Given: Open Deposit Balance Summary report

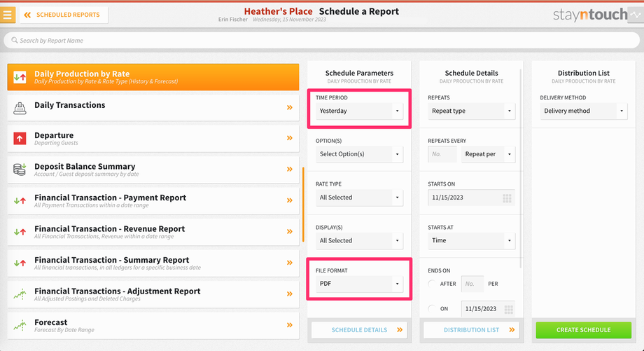Looking at the screenshot, I should pyautogui.click(x=153, y=170).
